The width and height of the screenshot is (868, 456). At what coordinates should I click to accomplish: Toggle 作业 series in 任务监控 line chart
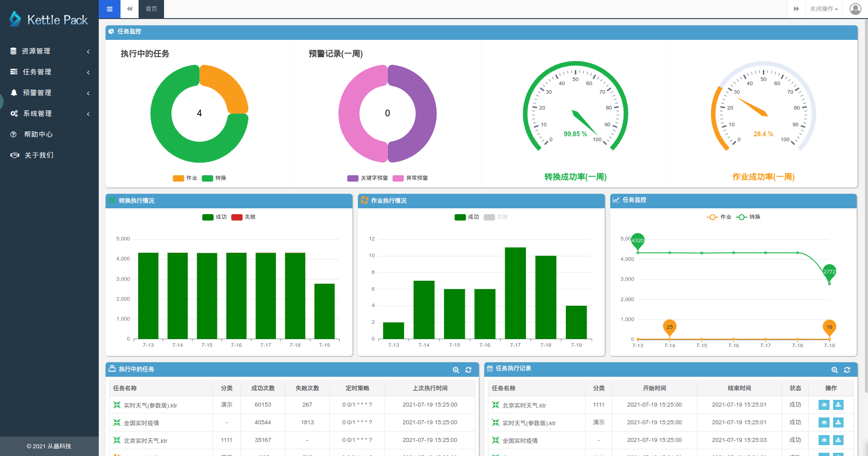tap(719, 217)
